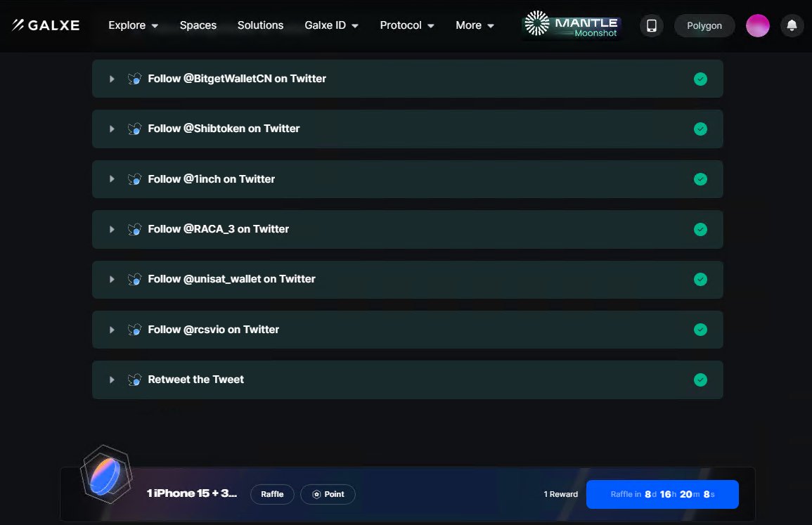Click the Raffle tag pill
The image size is (812, 525).
pyautogui.click(x=272, y=494)
